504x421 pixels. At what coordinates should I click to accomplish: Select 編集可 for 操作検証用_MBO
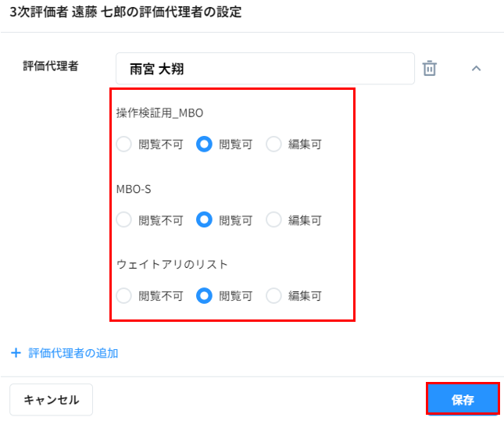point(273,144)
